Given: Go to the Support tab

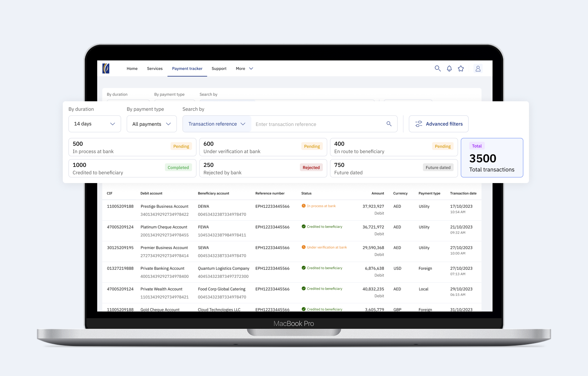Looking at the screenshot, I should (219, 69).
